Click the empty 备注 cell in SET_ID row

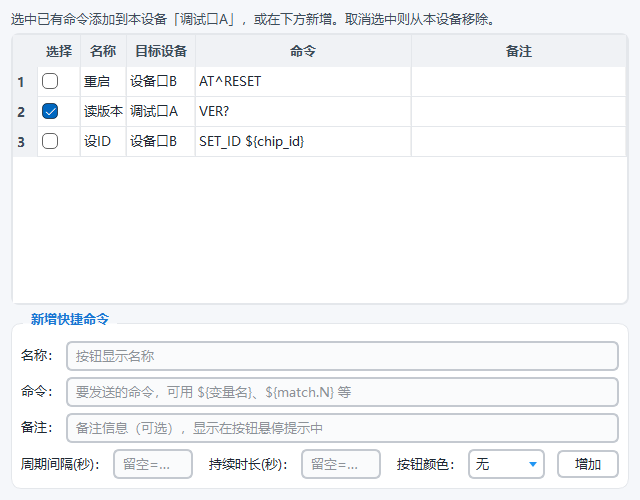coord(518,141)
